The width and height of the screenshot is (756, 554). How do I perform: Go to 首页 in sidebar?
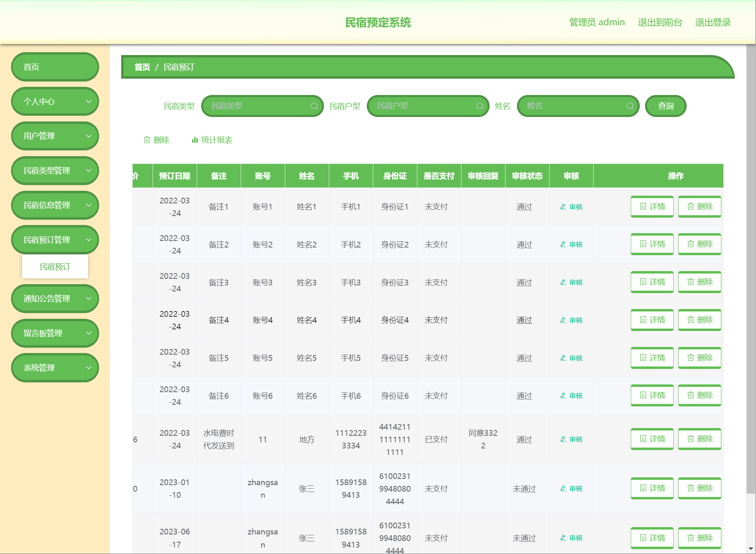coord(55,67)
